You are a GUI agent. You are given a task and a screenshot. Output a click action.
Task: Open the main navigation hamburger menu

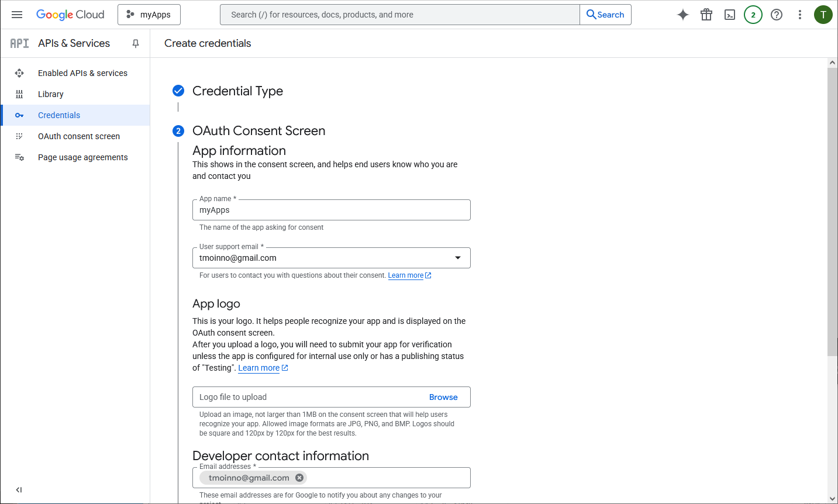coord(17,15)
